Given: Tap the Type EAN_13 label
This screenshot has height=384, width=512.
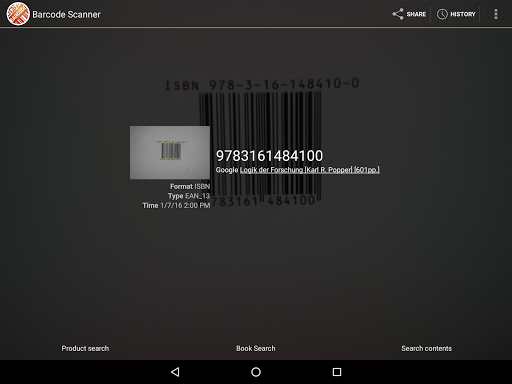Looking at the screenshot, I should (x=189, y=196).
